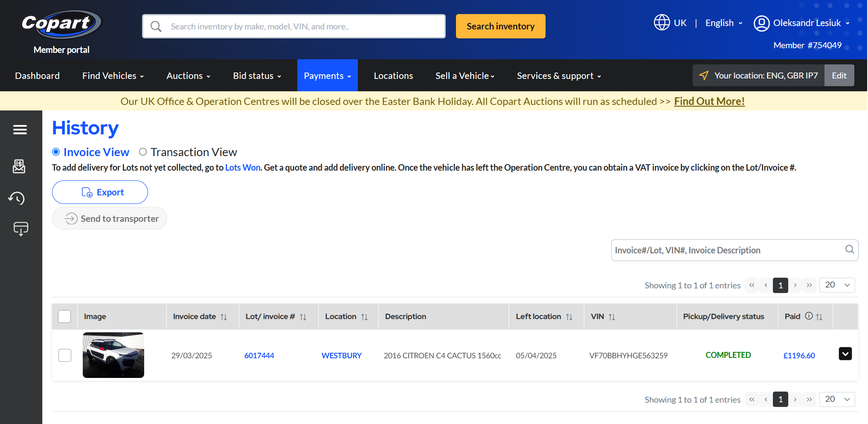Go to previous page in top pagination
The image size is (868, 424).
click(x=766, y=285)
